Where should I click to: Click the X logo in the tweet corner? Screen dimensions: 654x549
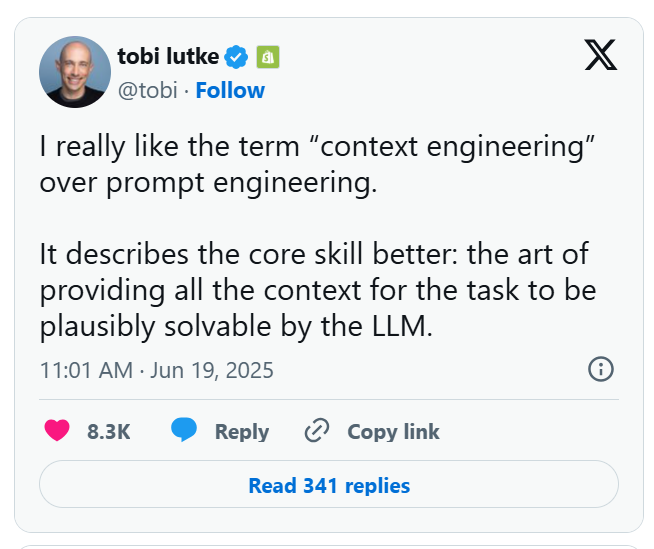coord(600,55)
